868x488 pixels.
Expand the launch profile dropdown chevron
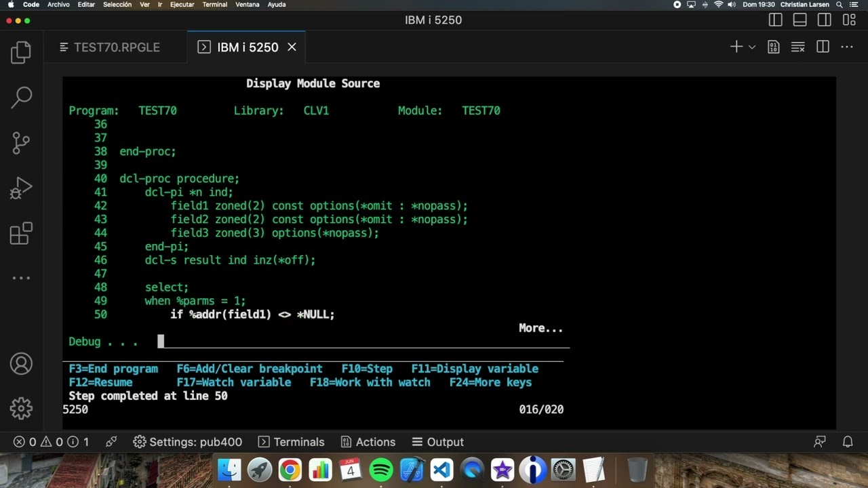[x=752, y=47]
